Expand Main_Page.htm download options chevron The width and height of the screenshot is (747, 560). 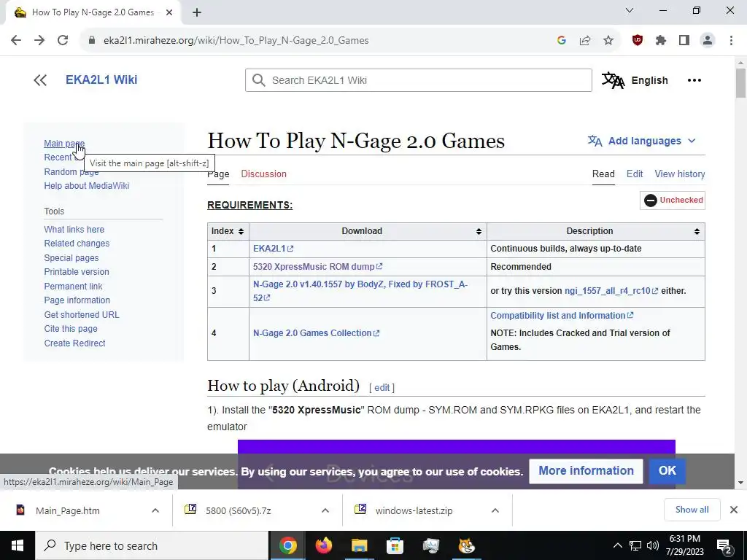[x=155, y=510]
